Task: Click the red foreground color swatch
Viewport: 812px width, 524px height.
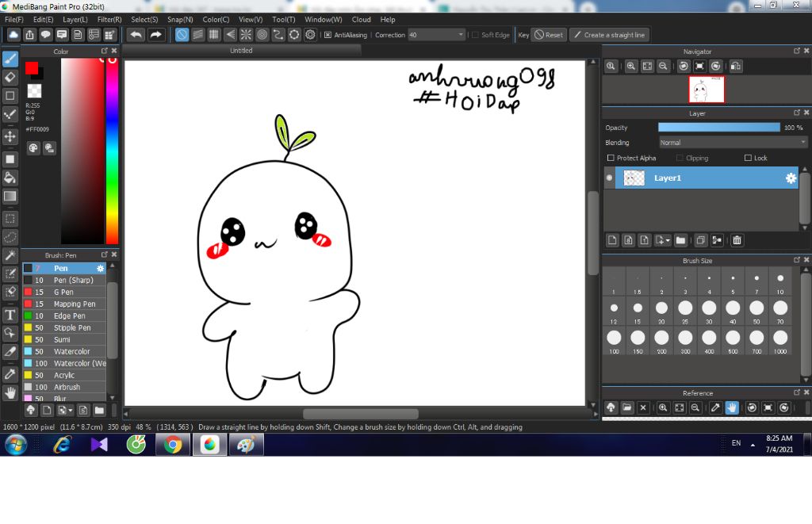Action: point(31,68)
